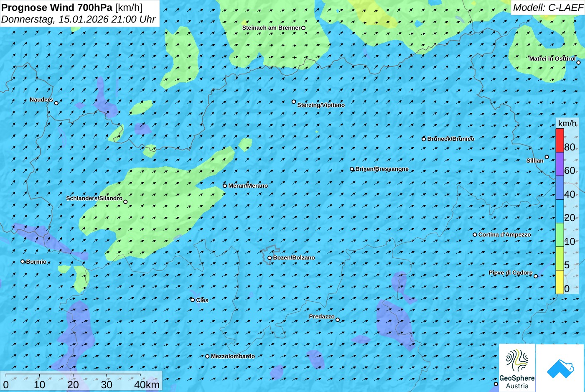The image size is (585, 392).
Task: Click the 'Matrei in Osttirol' town label
Action: pyautogui.click(x=552, y=59)
